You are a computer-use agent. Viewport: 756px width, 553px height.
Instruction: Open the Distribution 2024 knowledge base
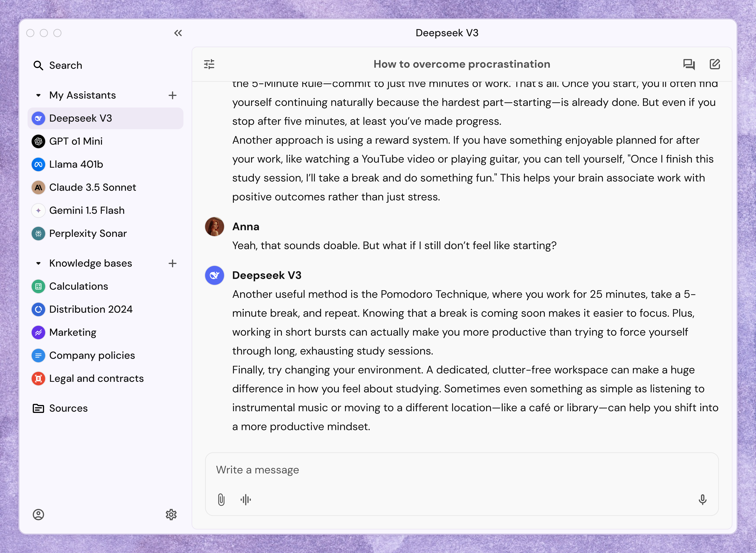click(x=105, y=309)
